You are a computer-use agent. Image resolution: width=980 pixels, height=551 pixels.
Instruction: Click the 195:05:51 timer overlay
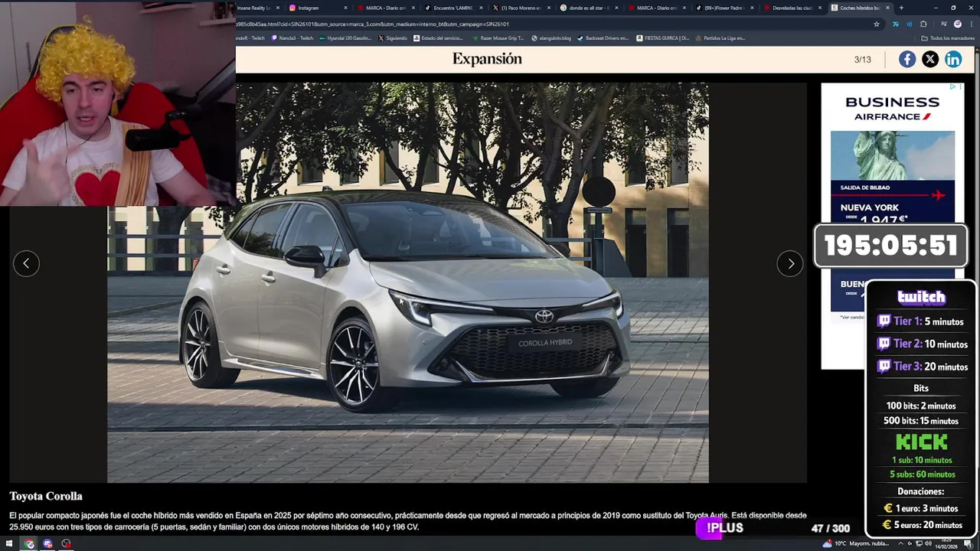890,246
